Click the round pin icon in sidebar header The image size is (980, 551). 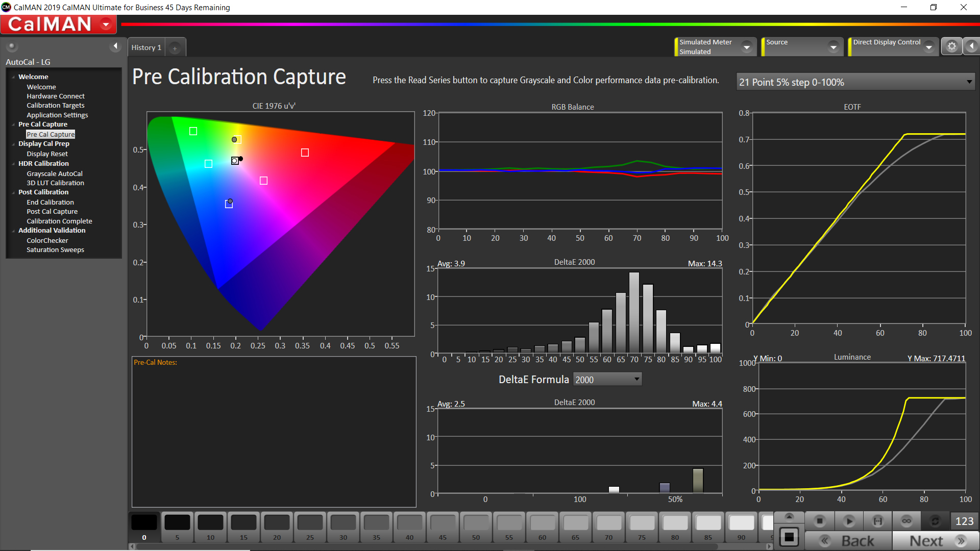pos(12,46)
